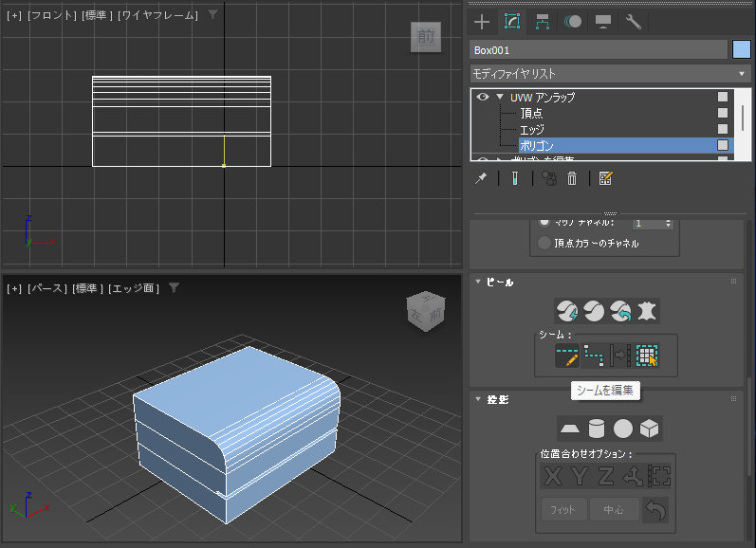The height and width of the screenshot is (548, 756).
Task: Click the Remove Modifier trash icon
Action: point(572,178)
